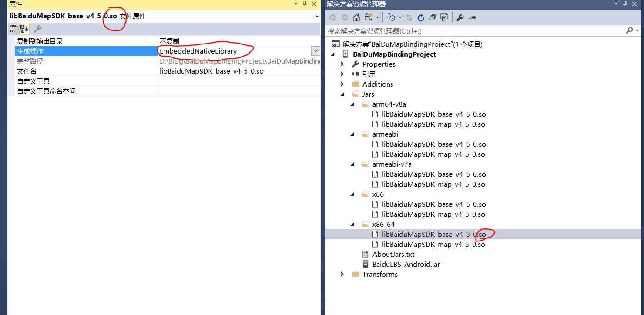This screenshot has height=315, width=644.
Task: Sync with active document in Solution Explorer
Action: point(409,17)
